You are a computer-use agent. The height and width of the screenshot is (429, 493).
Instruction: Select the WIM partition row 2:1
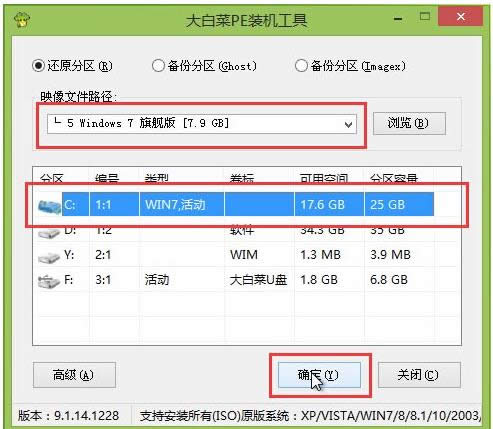[x=236, y=255]
